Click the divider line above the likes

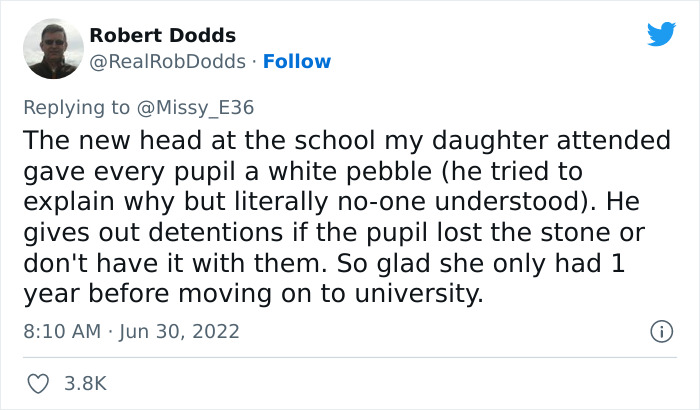click(350, 358)
